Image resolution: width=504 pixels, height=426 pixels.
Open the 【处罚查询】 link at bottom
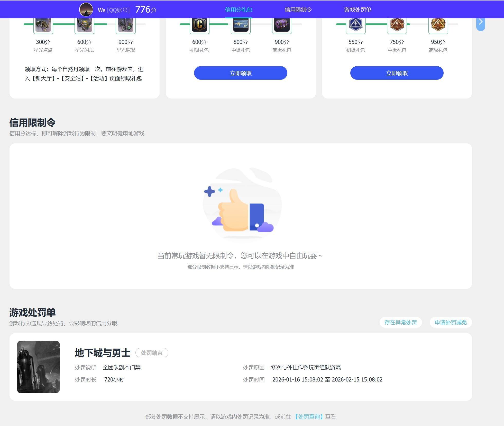point(309,416)
